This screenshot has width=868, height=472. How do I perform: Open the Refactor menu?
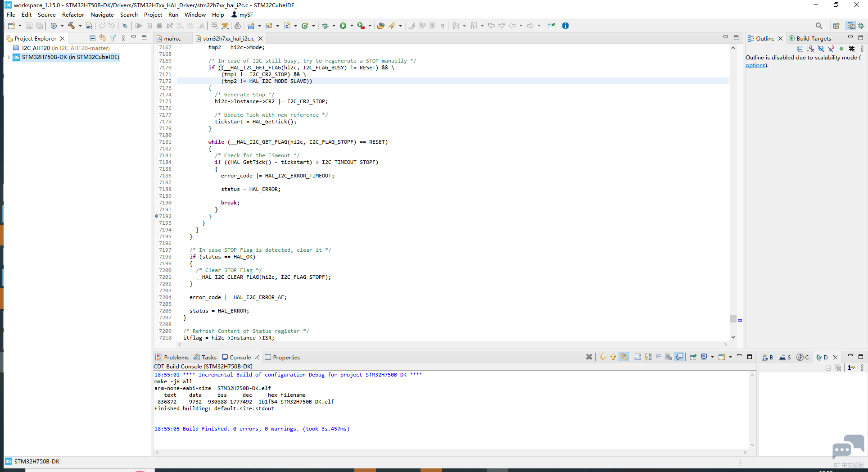click(x=73, y=14)
